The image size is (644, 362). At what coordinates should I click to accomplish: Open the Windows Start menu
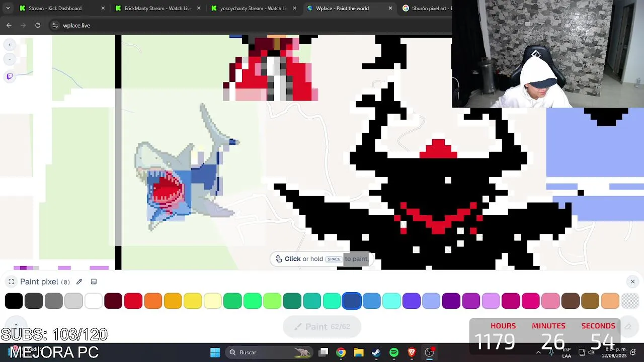coord(215,352)
